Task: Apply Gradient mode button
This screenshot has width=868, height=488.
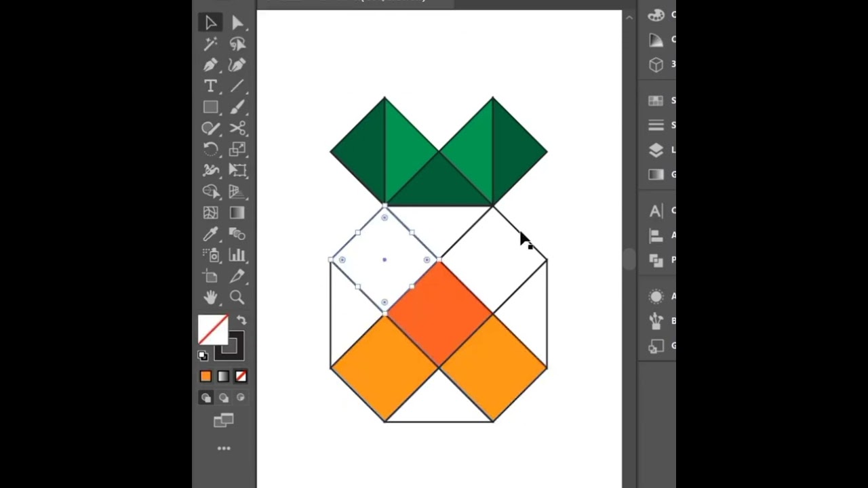Action: (x=223, y=376)
